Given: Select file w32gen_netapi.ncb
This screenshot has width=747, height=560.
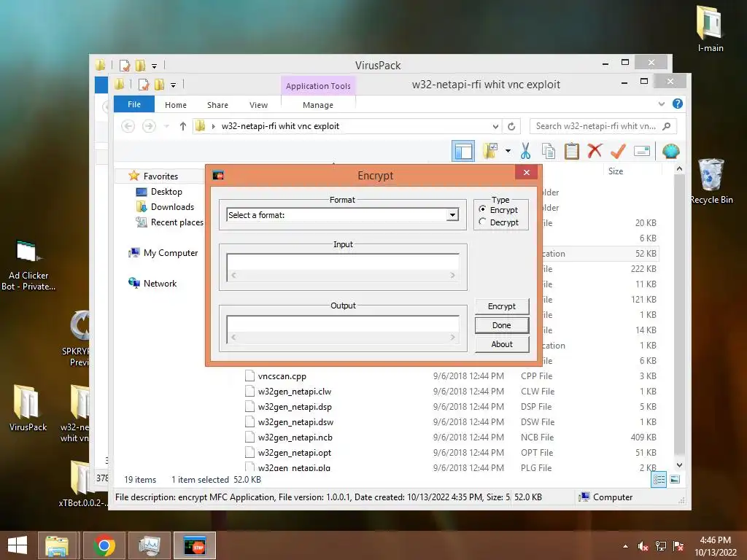Looking at the screenshot, I should [x=295, y=437].
